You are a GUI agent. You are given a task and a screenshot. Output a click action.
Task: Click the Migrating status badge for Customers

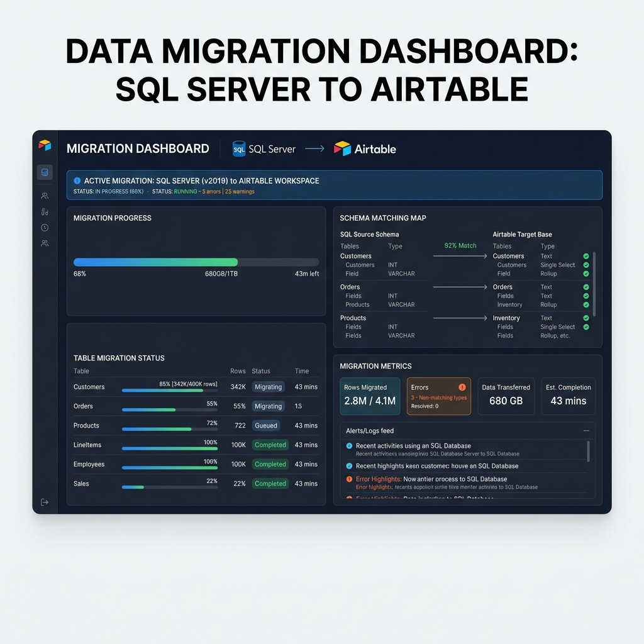tap(268, 387)
